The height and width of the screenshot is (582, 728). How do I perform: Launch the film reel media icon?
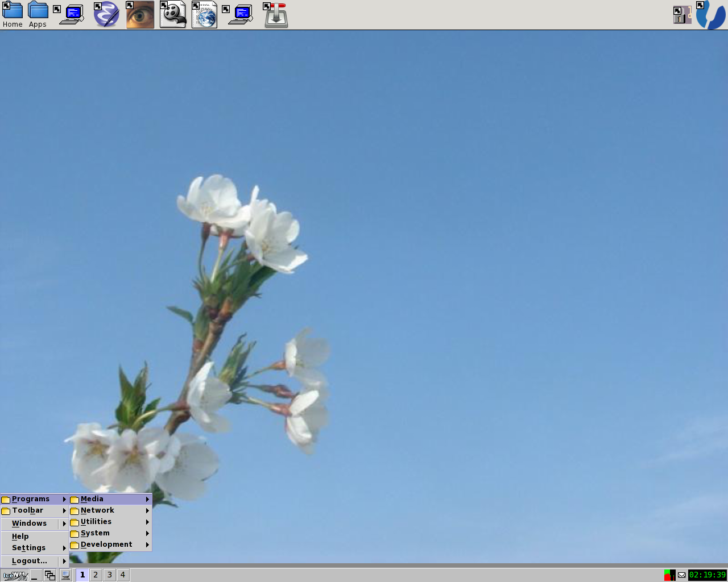click(x=173, y=15)
